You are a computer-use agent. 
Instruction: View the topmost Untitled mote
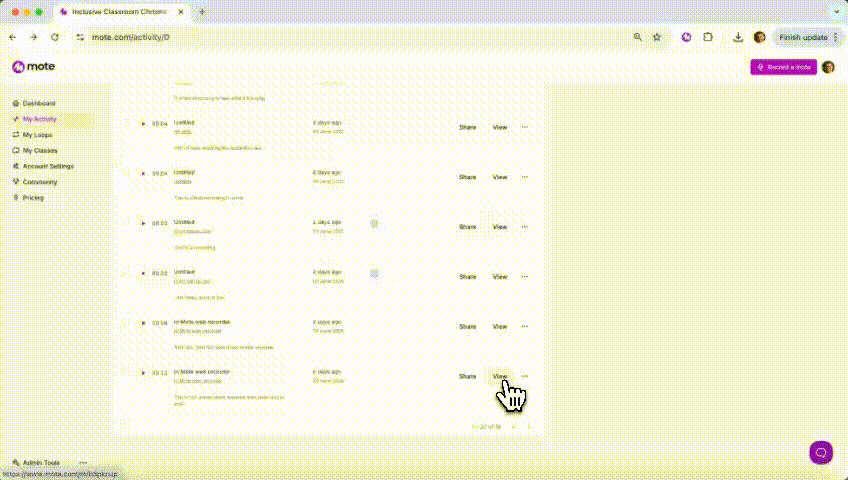[x=500, y=127]
